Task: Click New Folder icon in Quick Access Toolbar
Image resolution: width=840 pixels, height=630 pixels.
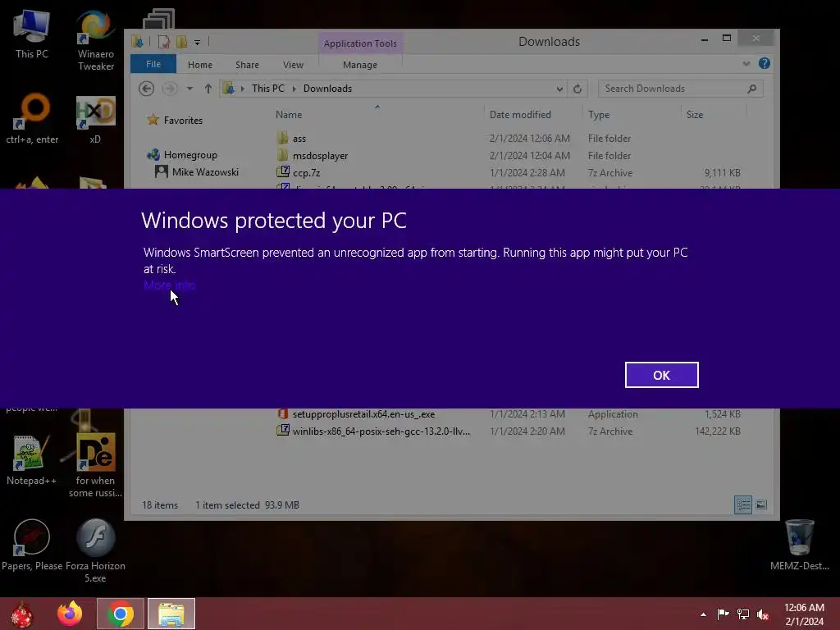Action: pyautogui.click(x=181, y=42)
